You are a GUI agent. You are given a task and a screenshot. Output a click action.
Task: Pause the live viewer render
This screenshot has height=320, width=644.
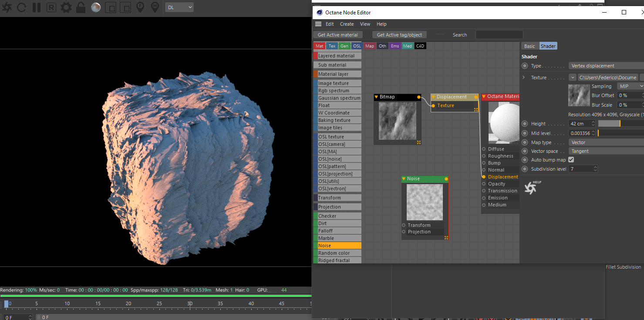pos(37,7)
